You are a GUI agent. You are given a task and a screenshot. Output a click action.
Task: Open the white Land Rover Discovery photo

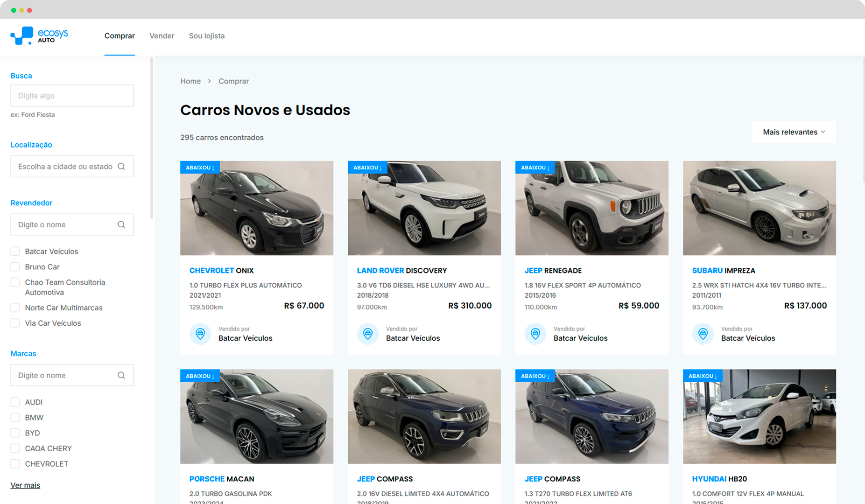click(424, 208)
